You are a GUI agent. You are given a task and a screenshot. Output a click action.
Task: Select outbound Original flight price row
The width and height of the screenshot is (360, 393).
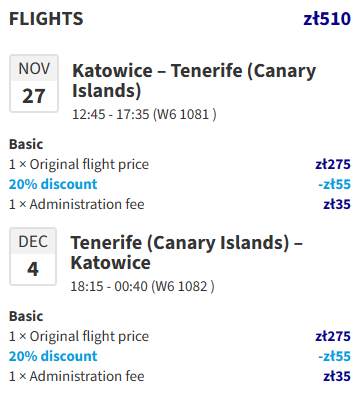[x=180, y=164]
